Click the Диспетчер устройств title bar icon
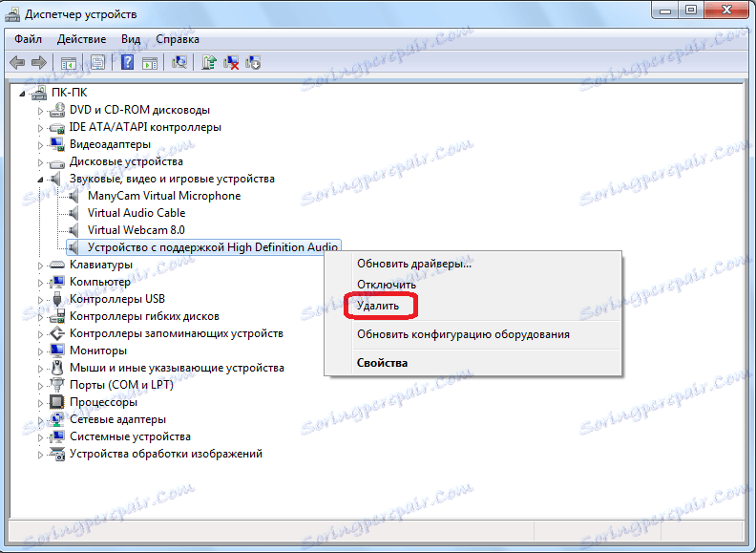The width and height of the screenshot is (756, 553). 12,15
